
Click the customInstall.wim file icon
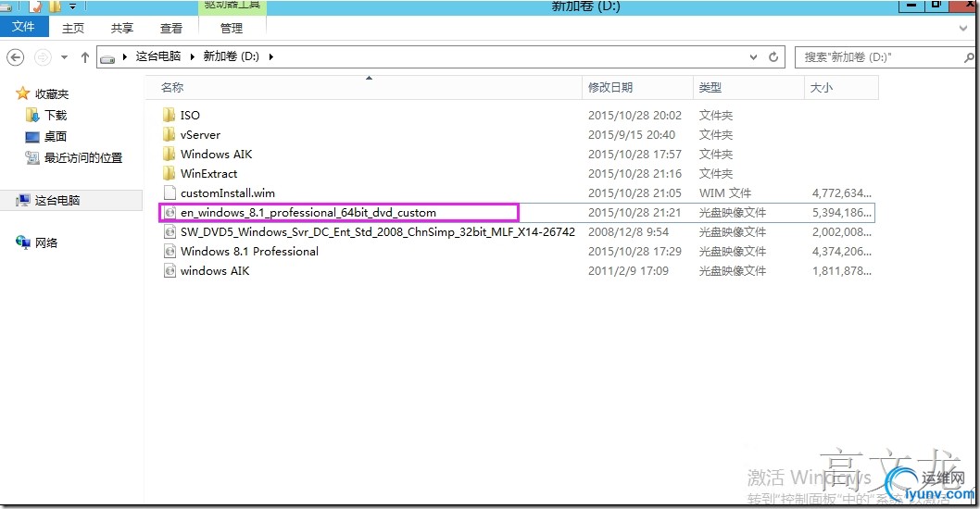(x=169, y=192)
